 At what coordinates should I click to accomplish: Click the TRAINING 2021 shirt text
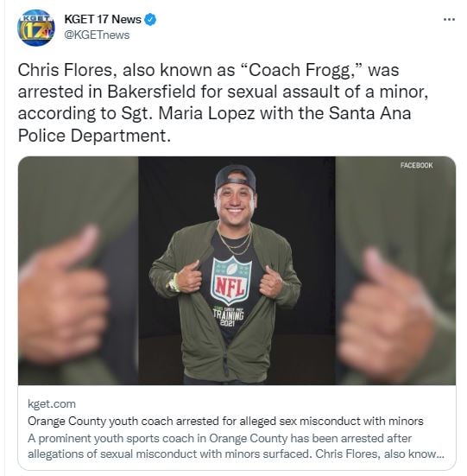[x=228, y=317]
